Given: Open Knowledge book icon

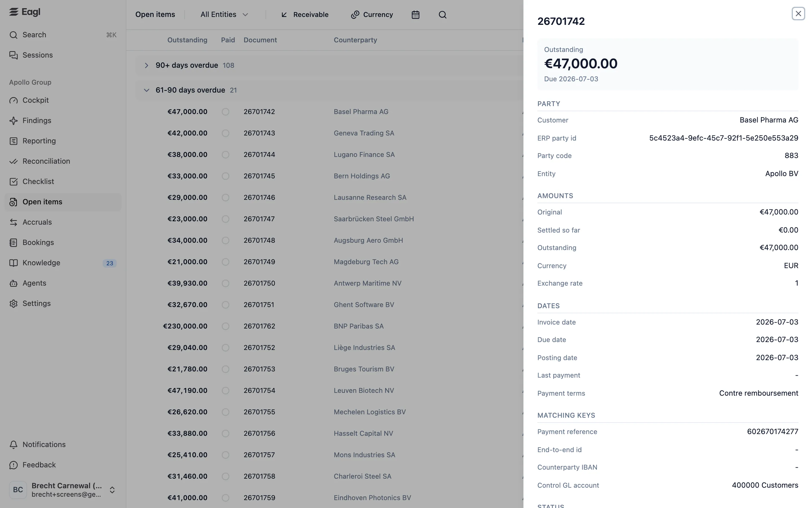Looking at the screenshot, I should click(14, 263).
